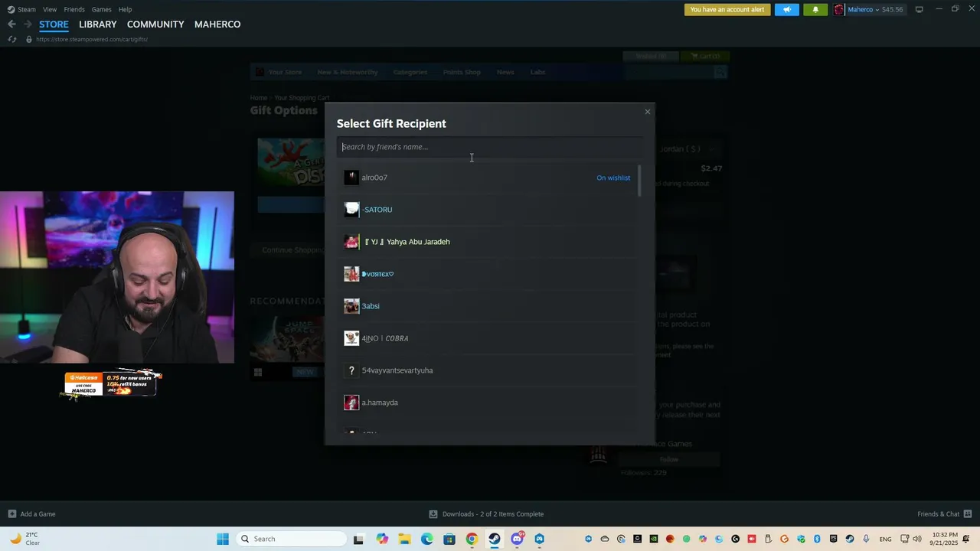Open Copilot from the taskbar
Viewport: 980px width, 551px height.
pyautogui.click(x=382, y=539)
